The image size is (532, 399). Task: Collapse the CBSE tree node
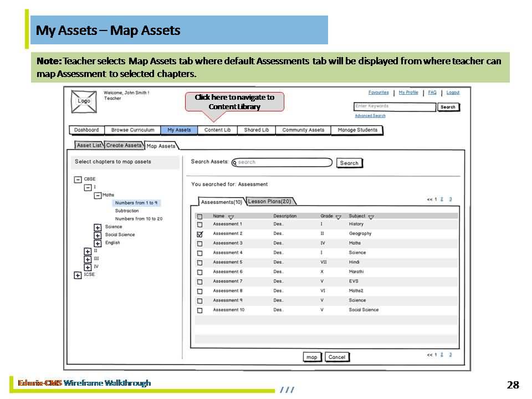pos(78,180)
